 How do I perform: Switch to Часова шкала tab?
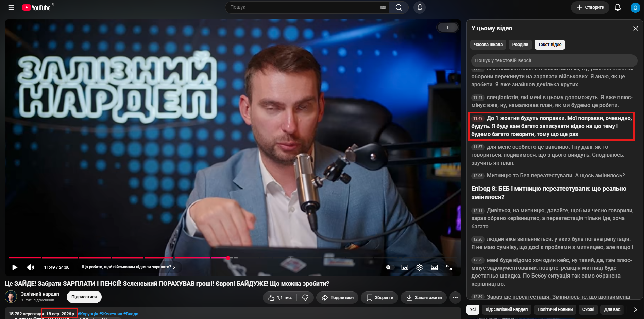tap(488, 45)
